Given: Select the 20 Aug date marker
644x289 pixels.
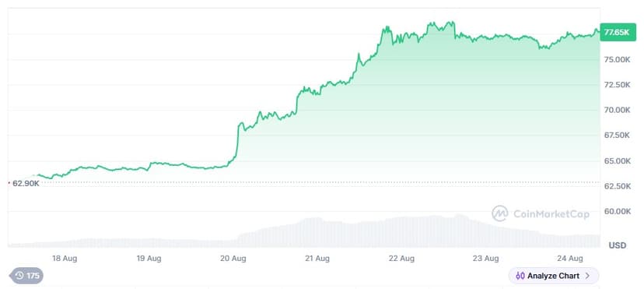Looking at the screenshot, I should click(x=233, y=259).
